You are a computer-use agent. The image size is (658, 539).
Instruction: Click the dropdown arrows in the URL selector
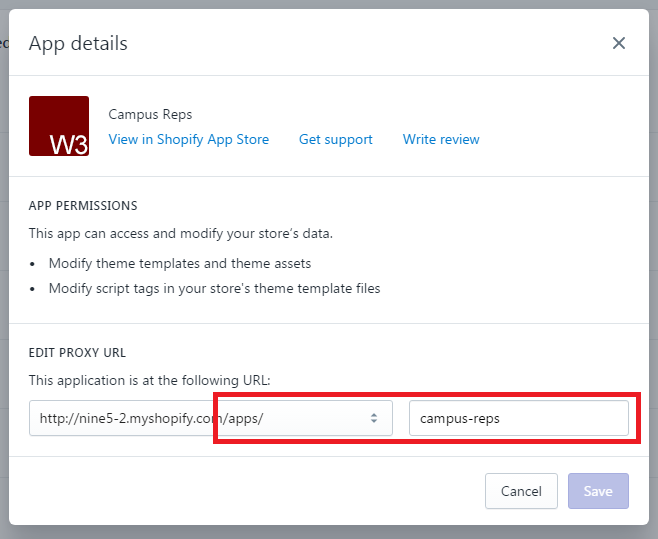tap(373, 418)
